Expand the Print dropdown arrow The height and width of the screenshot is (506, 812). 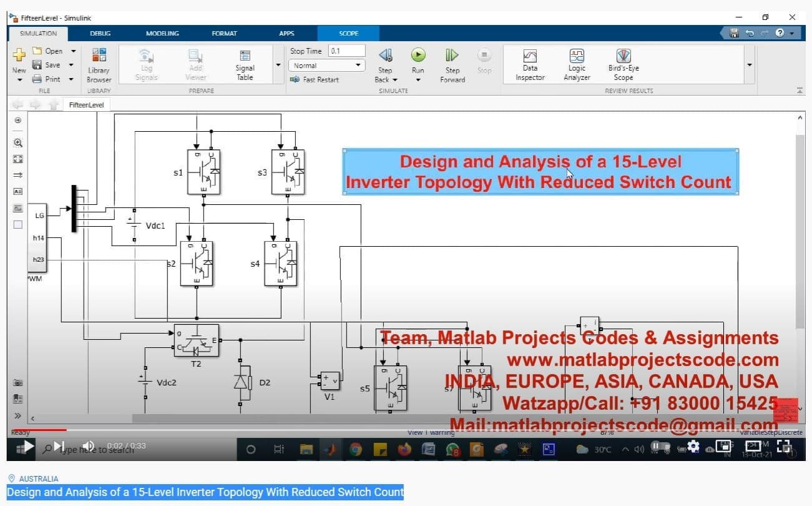[71, 79]
